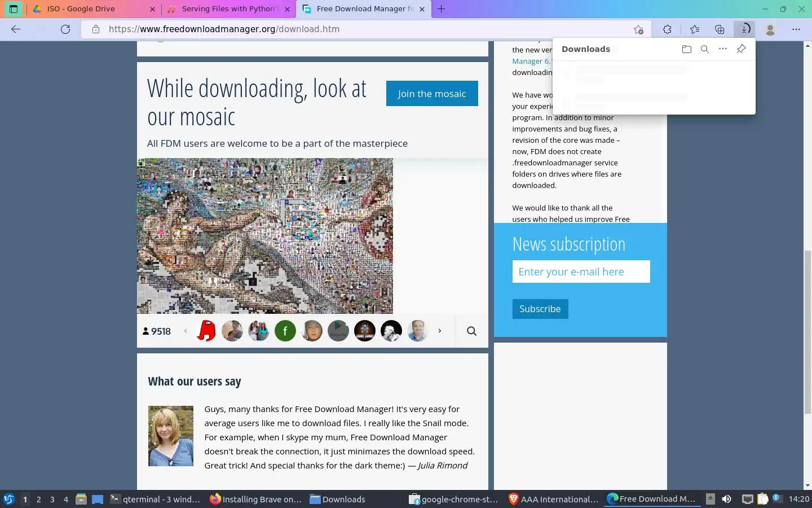Click the page vertical scrollbar thumb

tap(807, 332)
